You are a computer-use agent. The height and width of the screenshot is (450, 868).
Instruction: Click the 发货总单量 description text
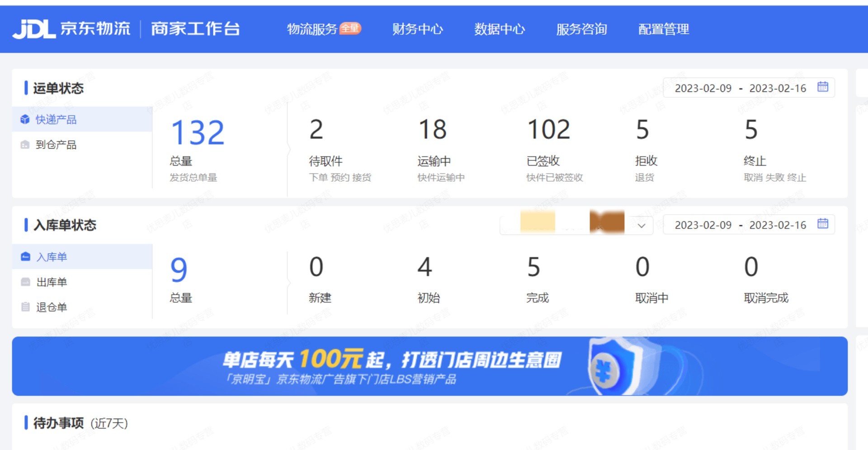[193, 178]
